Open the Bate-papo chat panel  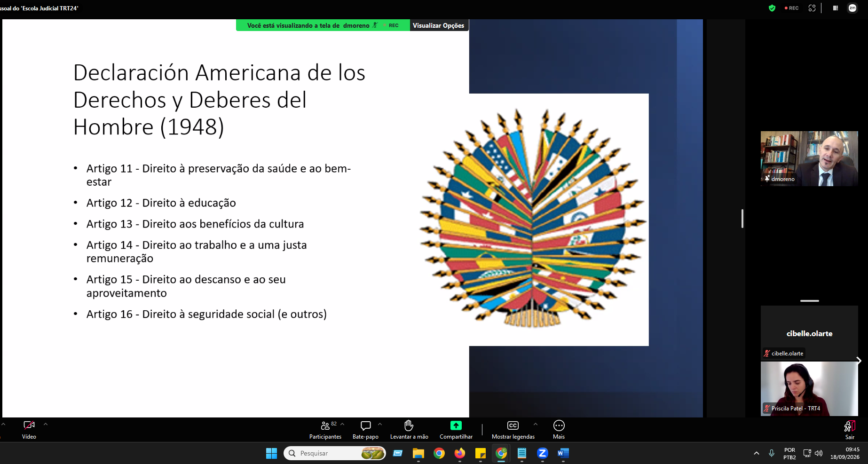(x=365, y=430)
